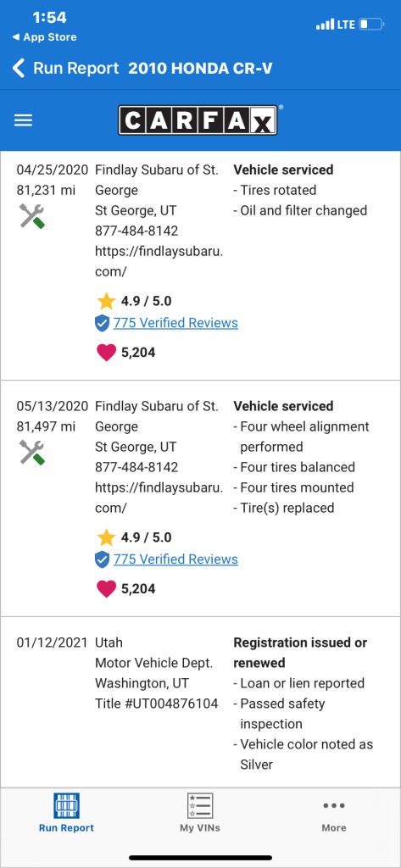401x868 pixels.
Task: Open 775 Verified Reviews link for 04/25/2020
Action: 175,323
